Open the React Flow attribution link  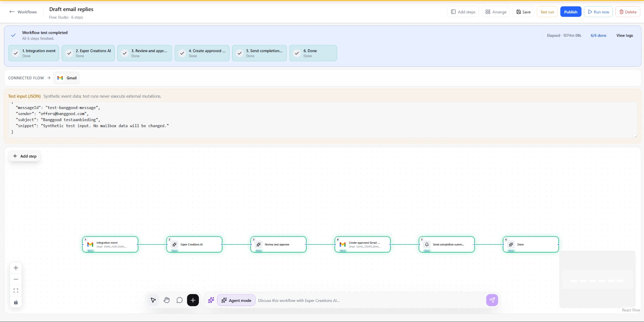[631, 310]
